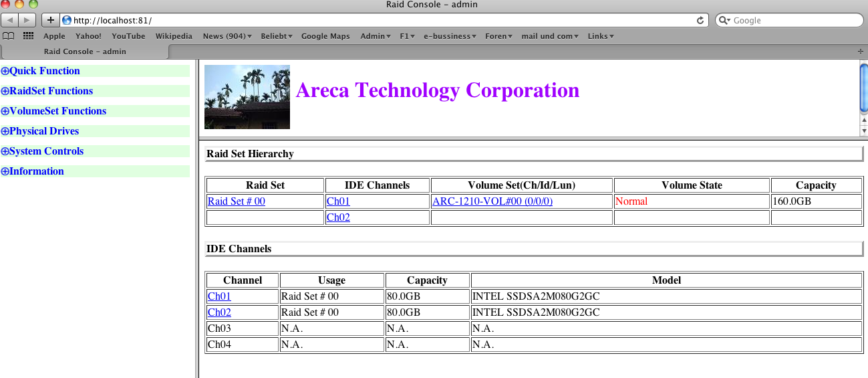Image resolution: width=868 pixels, height=378 pixels.
Task: Open the Admin bookmarks dropdown
Action: pos(376,36)
